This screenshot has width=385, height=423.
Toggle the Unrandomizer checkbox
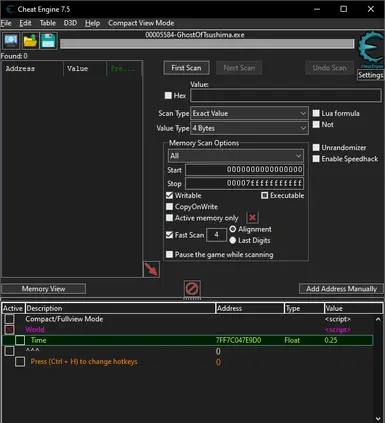[x=316, y=147]
